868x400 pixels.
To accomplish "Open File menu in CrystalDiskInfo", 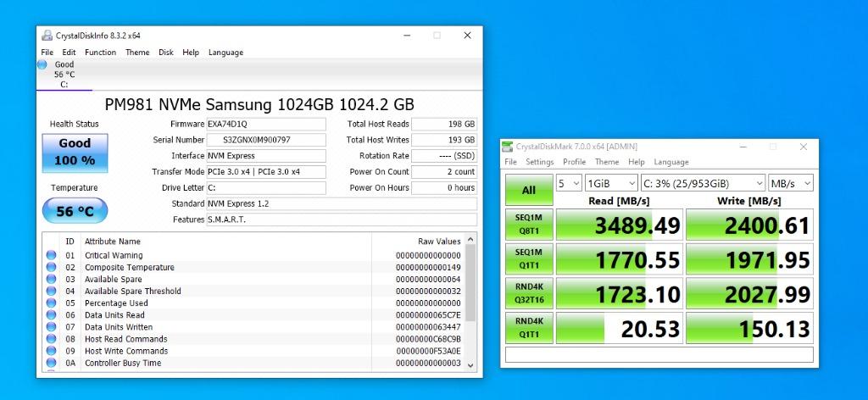I will coord(47,52).
